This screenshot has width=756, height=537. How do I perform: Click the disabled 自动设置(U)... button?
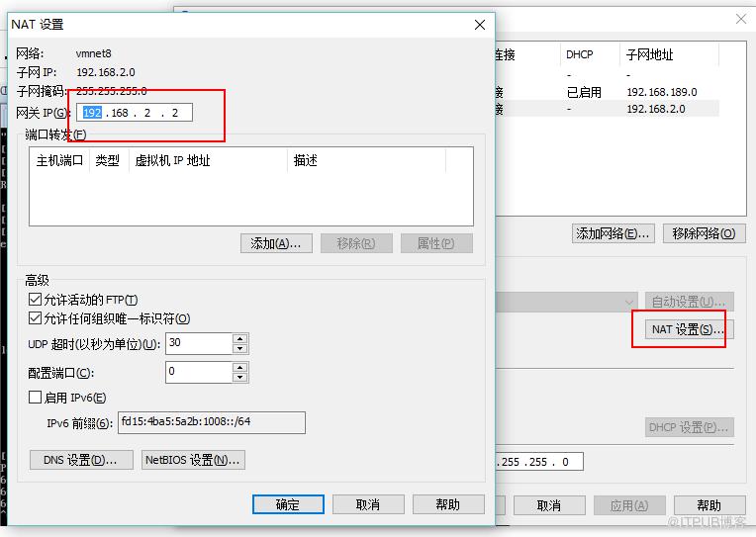690,302
